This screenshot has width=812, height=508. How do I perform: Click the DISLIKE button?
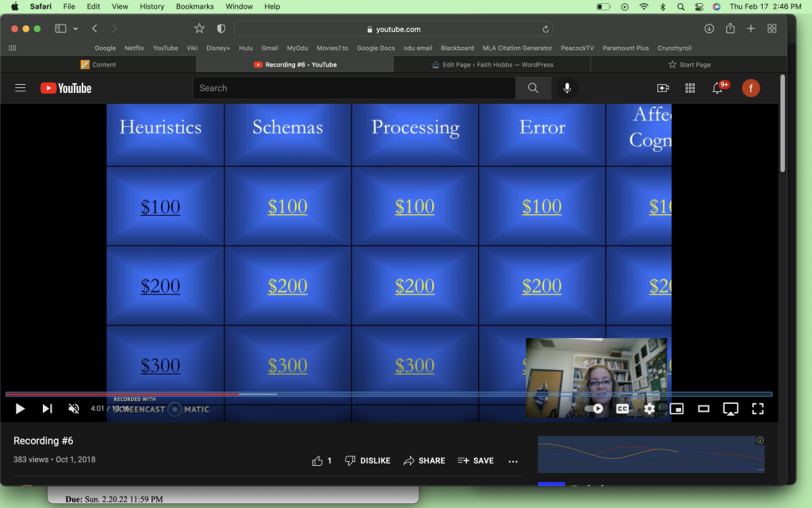[368, 460]
